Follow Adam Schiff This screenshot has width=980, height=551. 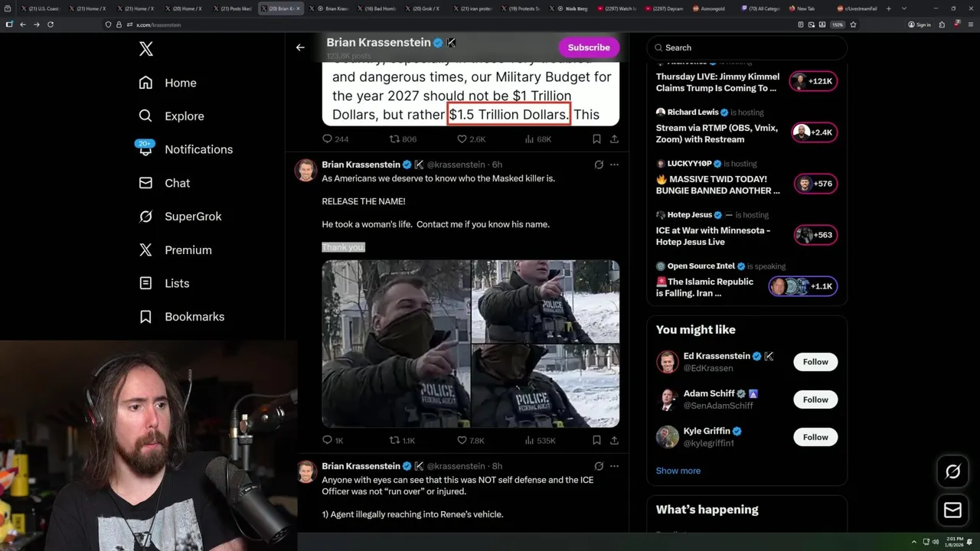tap(815, 399)
